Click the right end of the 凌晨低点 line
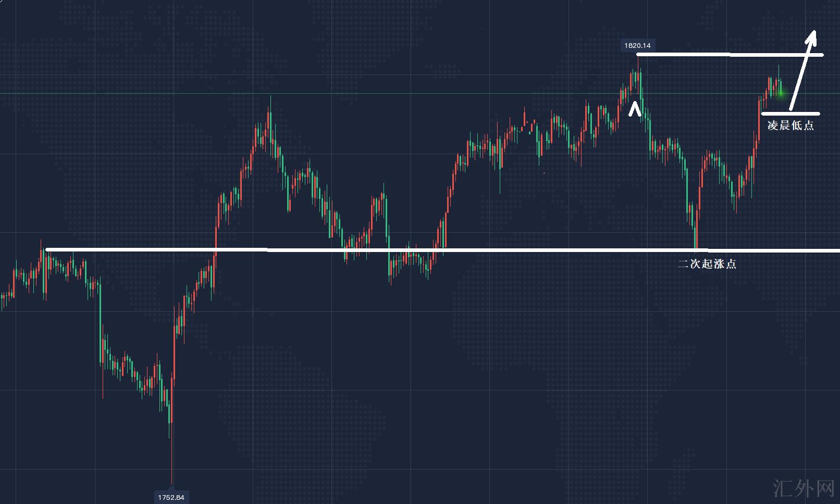Viewport: 840px width, 504px height. tap(818, 114)
